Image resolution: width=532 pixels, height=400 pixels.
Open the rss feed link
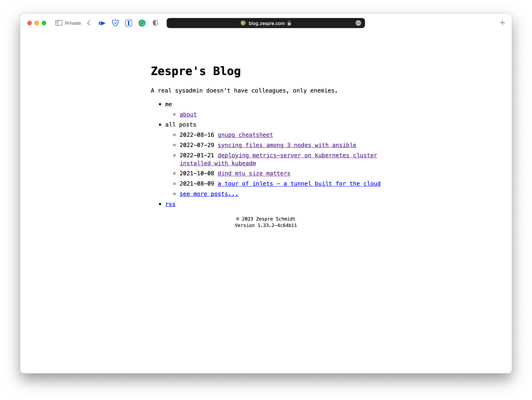tap(170, 204)
